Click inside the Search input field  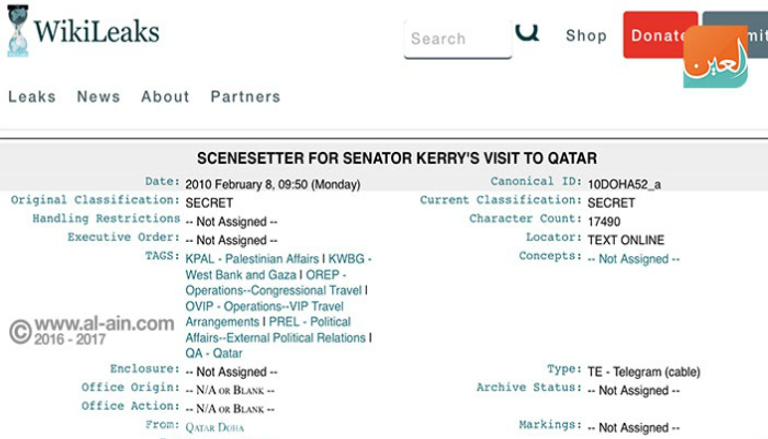pyautogui.click(x=457, y=39)
